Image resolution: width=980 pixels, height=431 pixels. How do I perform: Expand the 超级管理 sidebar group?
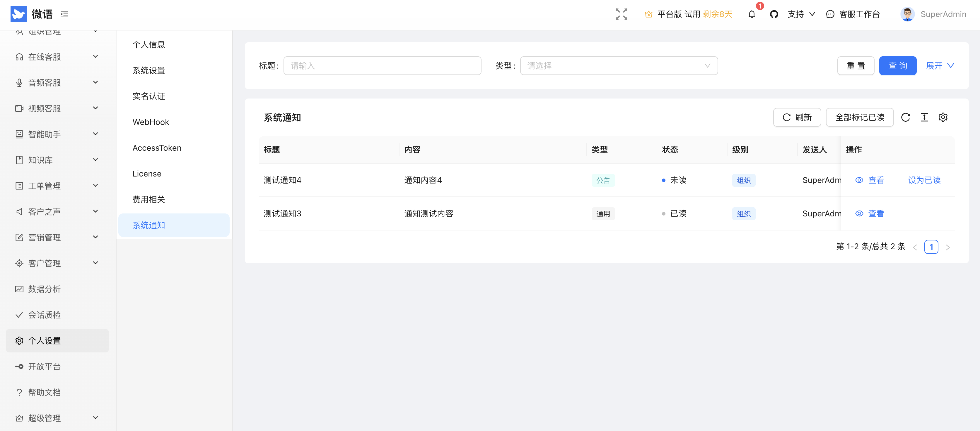(x=57, y=418)
